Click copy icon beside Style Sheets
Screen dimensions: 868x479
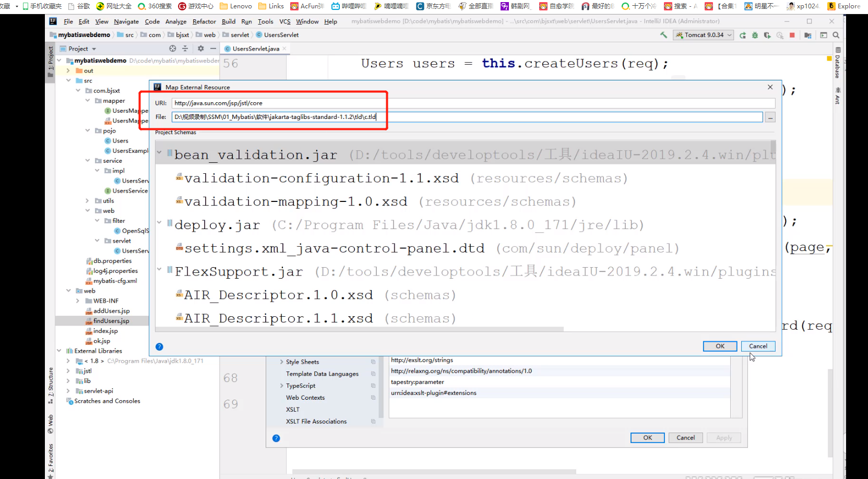[x=373, y=362]
